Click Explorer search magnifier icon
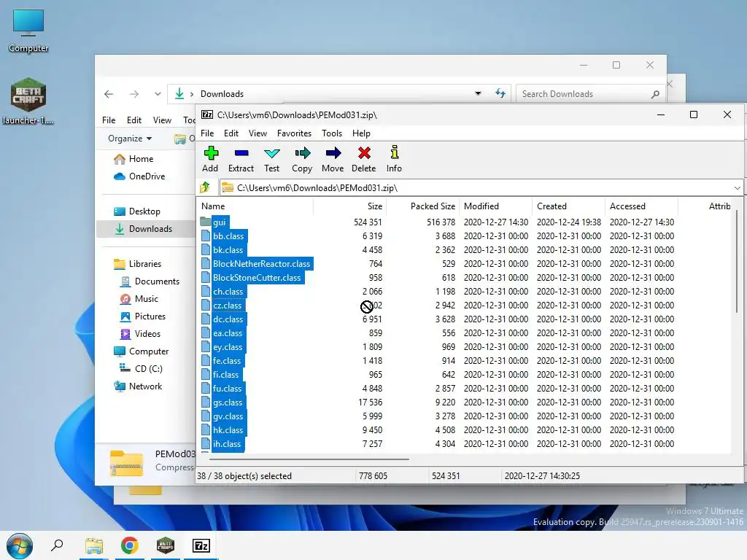 (655, 94)
